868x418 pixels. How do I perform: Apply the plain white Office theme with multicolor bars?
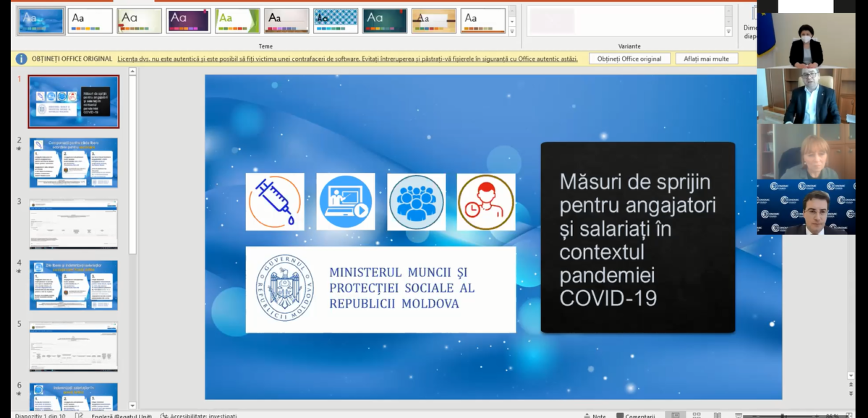(90, 21)
